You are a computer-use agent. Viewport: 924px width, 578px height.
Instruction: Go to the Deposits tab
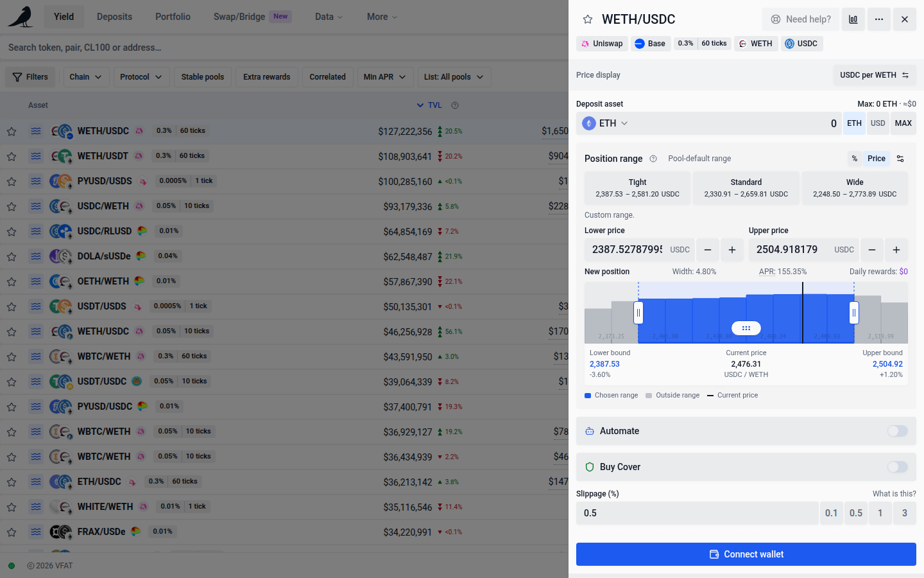[x=114, y=17]
